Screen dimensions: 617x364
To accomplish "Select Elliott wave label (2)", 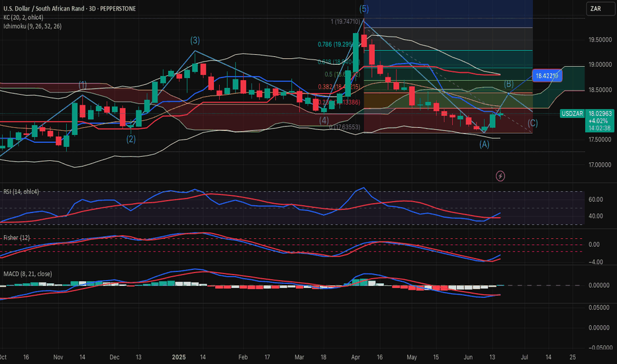I will (x=131, y=139).
